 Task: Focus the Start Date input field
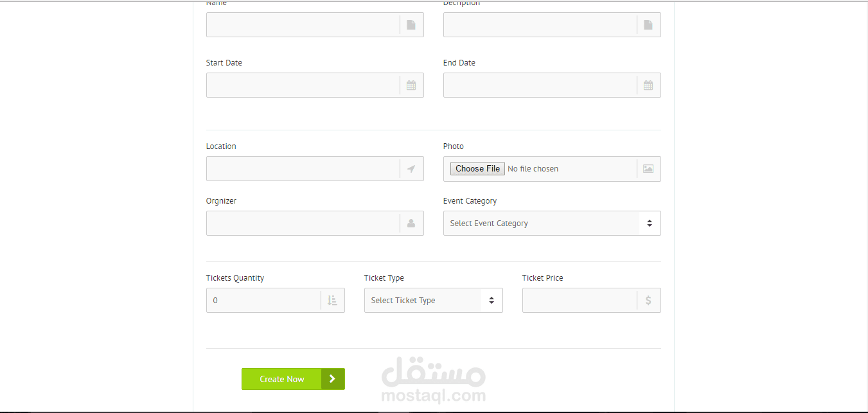(315, 85)
